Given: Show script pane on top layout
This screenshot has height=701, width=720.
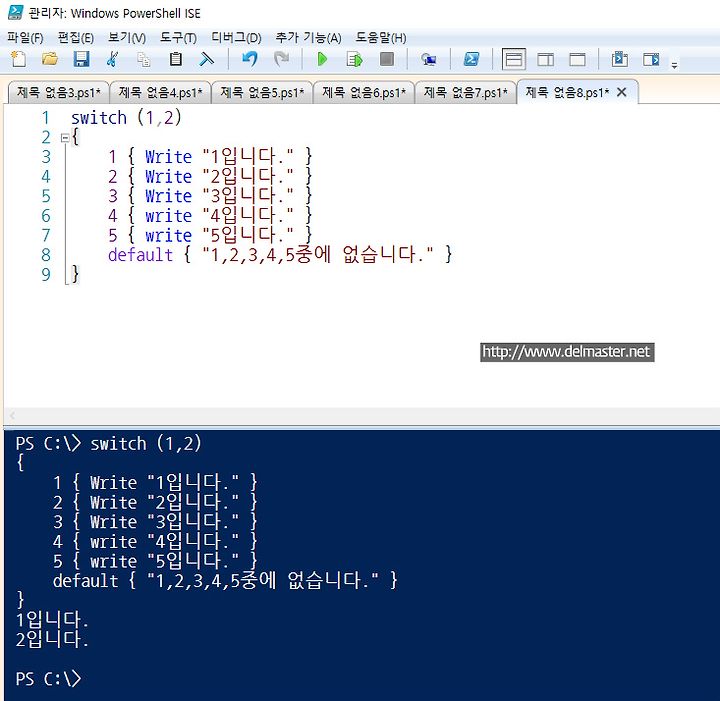Looking at the screenshot, I should pos(513,59).
